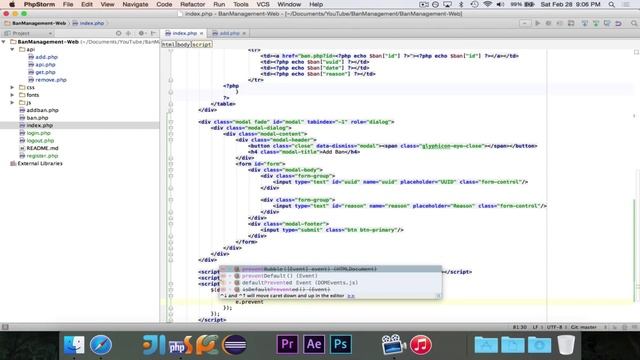Open login.php in project tree
The height and width of the screenshot is (360, 640).
pyautogui.click(x=35, y=133)
